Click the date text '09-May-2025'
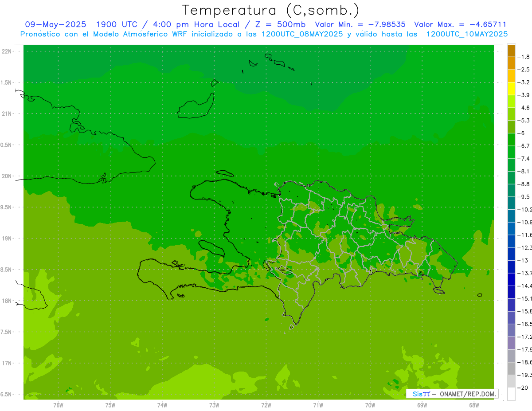The image size is (532, 411). tap(56, 24)
